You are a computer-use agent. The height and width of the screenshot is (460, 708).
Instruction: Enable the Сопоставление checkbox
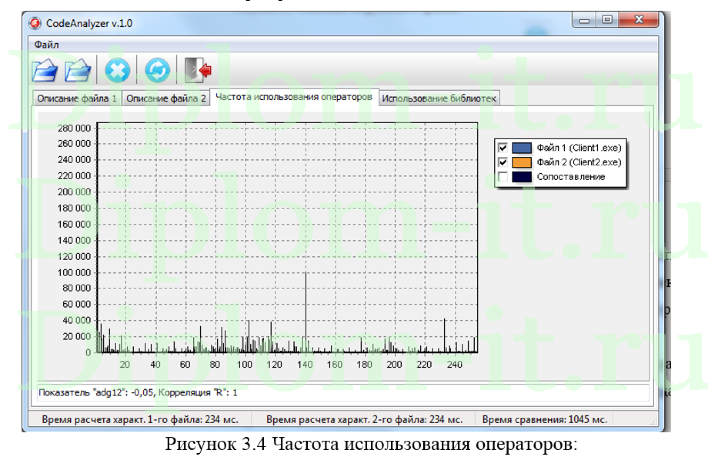point(503,176)
